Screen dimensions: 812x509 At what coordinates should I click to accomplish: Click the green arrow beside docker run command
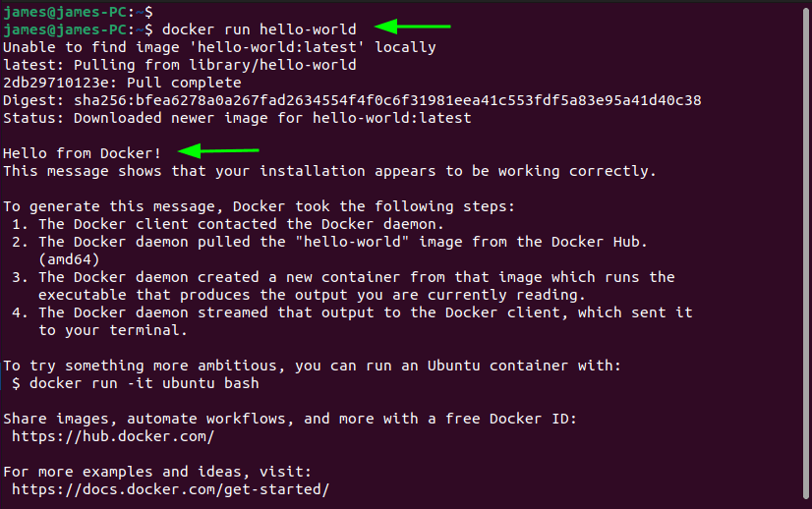pyautogui.click(x=412, y=27)
